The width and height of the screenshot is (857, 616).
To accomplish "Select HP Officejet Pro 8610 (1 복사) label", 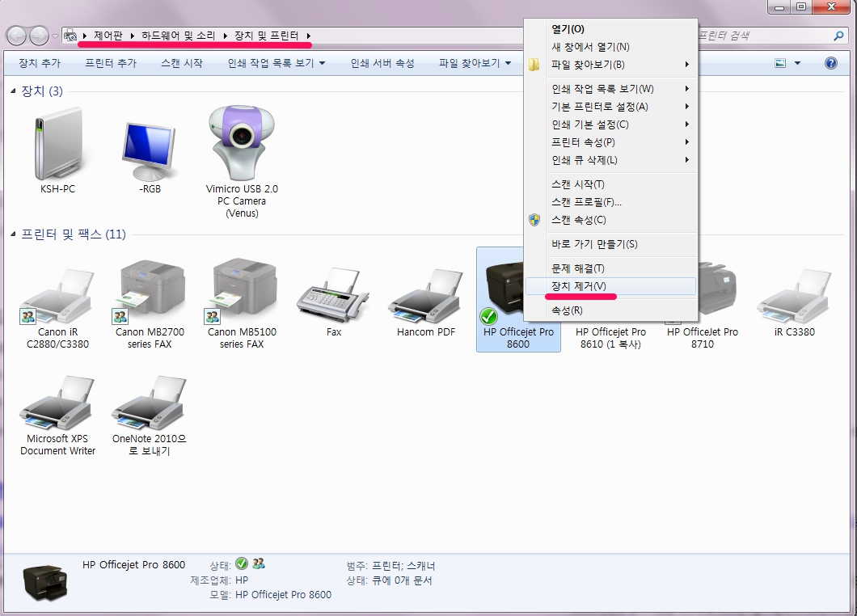I will pos(610,338).
